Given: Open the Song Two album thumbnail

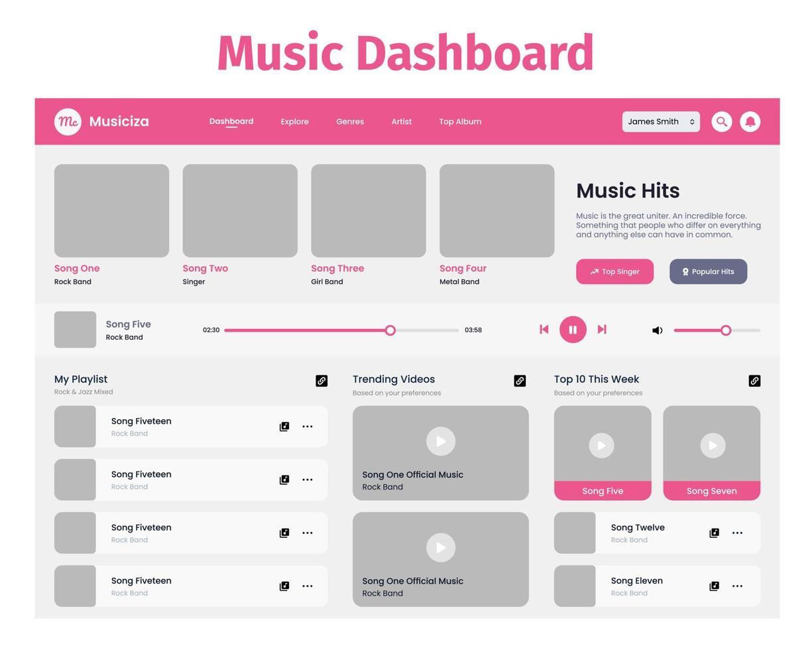Looking at the screenshot, I should point(240,211).
